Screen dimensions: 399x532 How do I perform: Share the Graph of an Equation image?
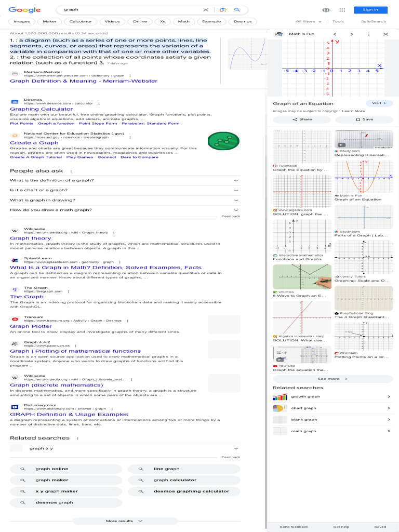[302, 119]
